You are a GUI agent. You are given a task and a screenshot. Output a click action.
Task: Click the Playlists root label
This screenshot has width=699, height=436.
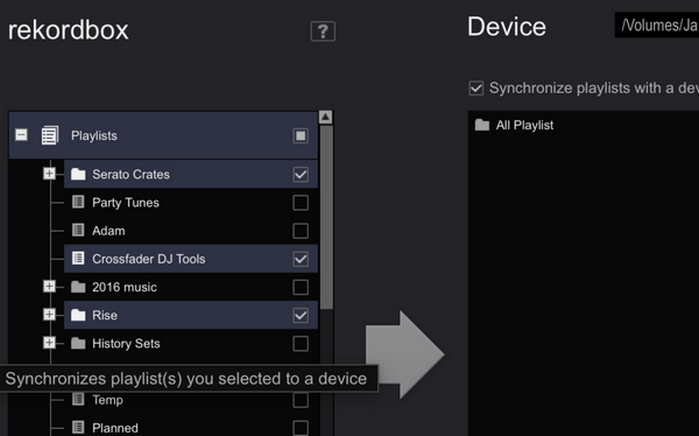click(94, 136)
